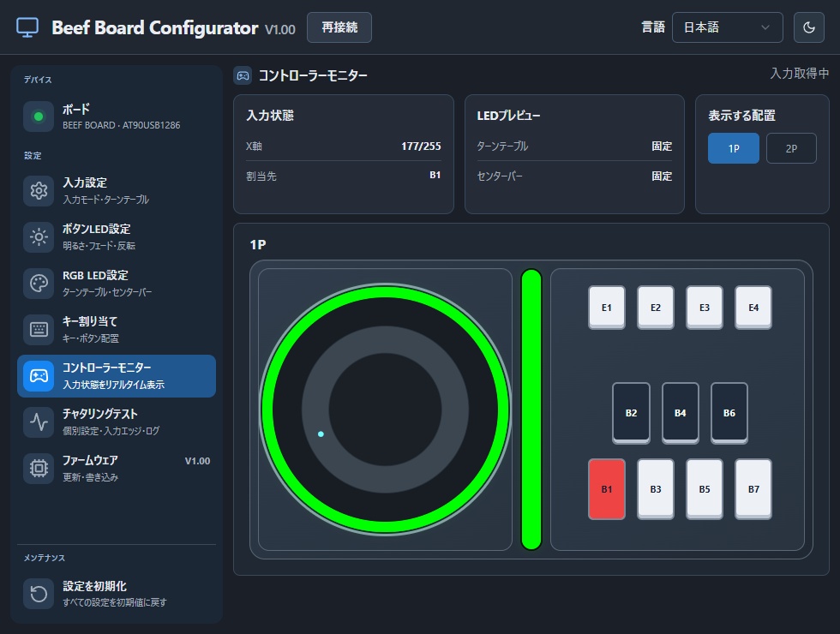Open the RGB LED設定 menu label

point(95,275)
